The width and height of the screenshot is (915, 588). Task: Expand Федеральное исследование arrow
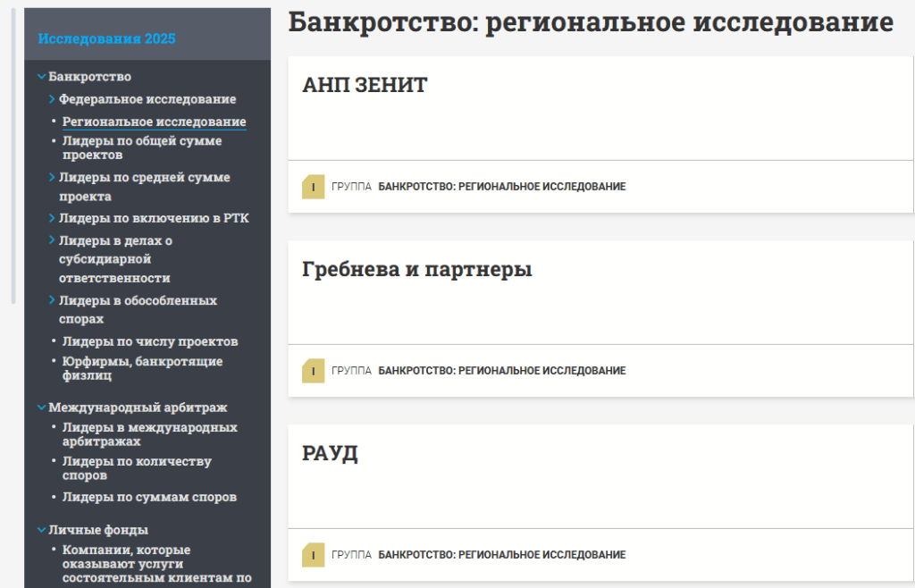coord(53,99)
